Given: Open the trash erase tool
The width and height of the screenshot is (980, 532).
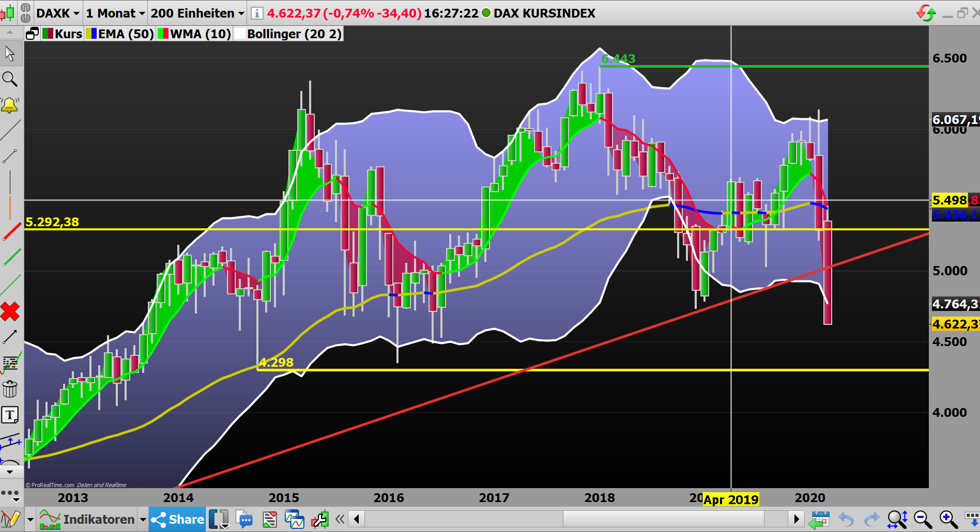Looking at the screenshot, I should point(10,389).
